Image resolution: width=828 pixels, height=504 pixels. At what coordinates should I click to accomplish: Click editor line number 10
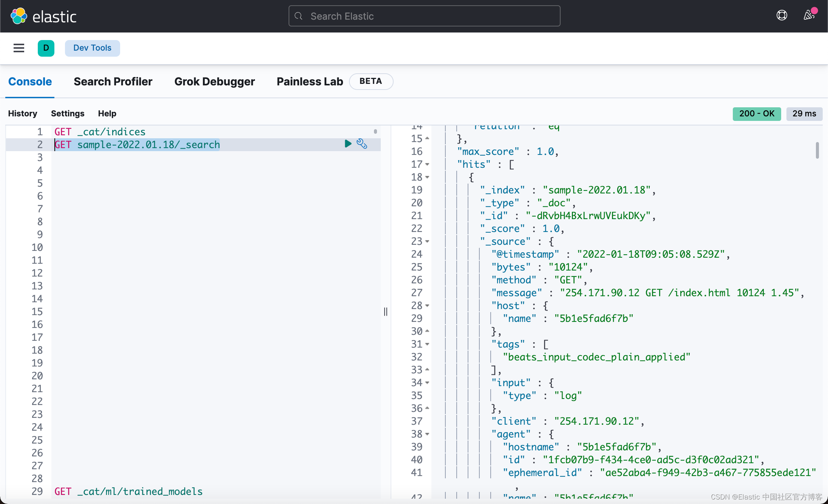click(x=37, y=247)
